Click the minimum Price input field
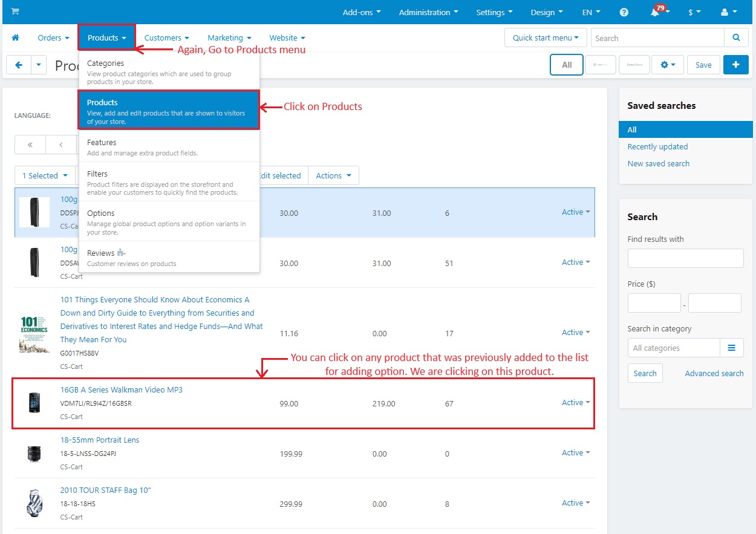This screenshot has width=756, height=534. pos(654,303)
